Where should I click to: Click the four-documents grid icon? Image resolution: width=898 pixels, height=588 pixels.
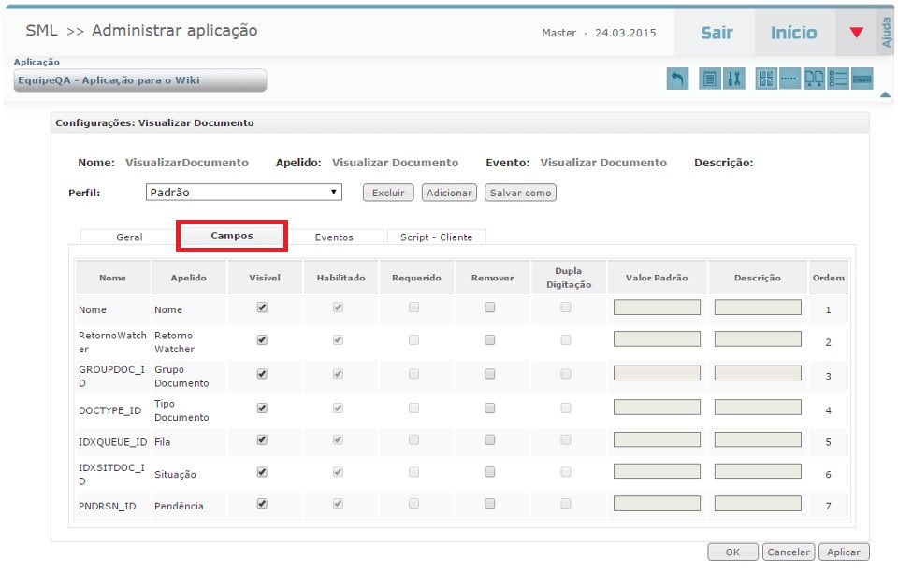coord(766,79)
